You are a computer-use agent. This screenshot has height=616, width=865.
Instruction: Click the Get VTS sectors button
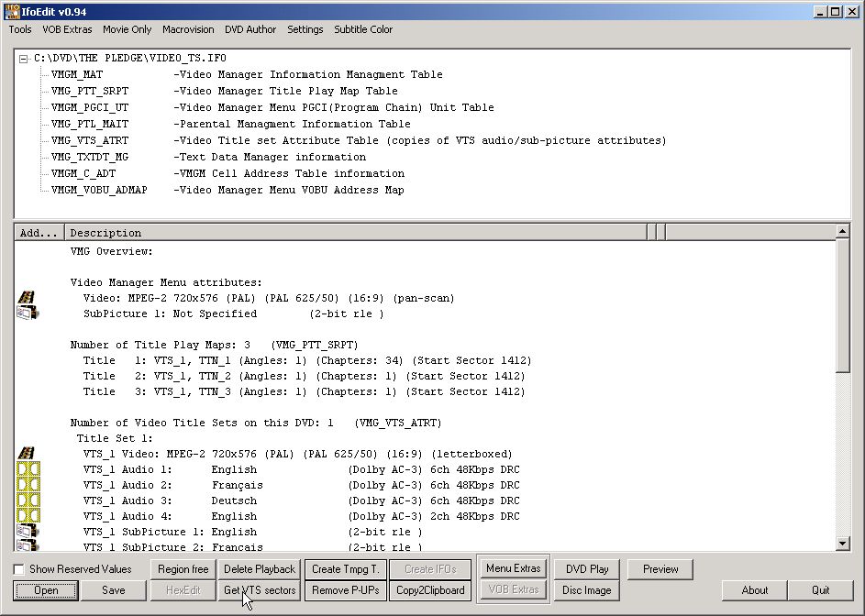click(x=260, y=590)
